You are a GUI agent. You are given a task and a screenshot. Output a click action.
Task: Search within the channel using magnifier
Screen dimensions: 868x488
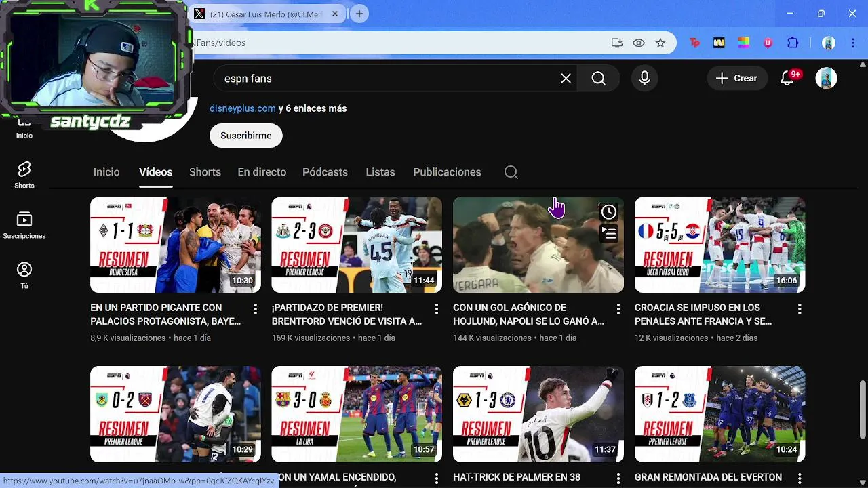click(x=511, y=172)
